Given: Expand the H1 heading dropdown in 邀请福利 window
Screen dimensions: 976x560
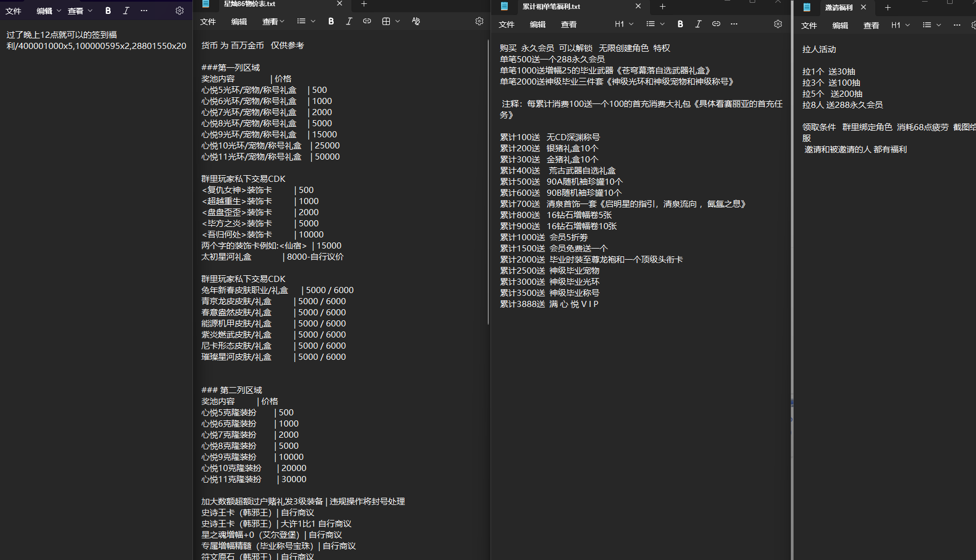Looking at the screenshot, I should click(900, 25).
